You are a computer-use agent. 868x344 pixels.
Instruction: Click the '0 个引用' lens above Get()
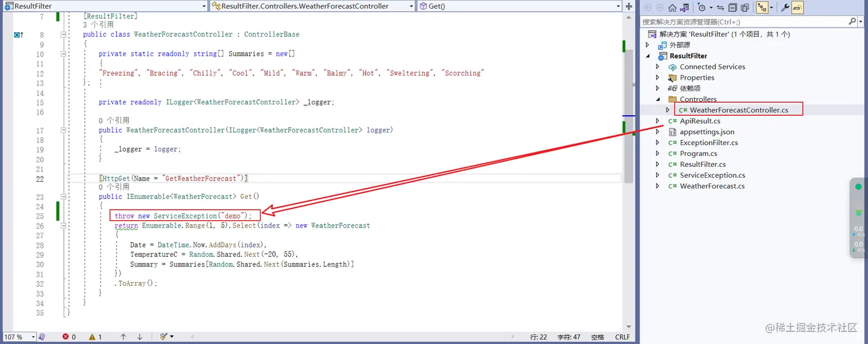[114, 187]
